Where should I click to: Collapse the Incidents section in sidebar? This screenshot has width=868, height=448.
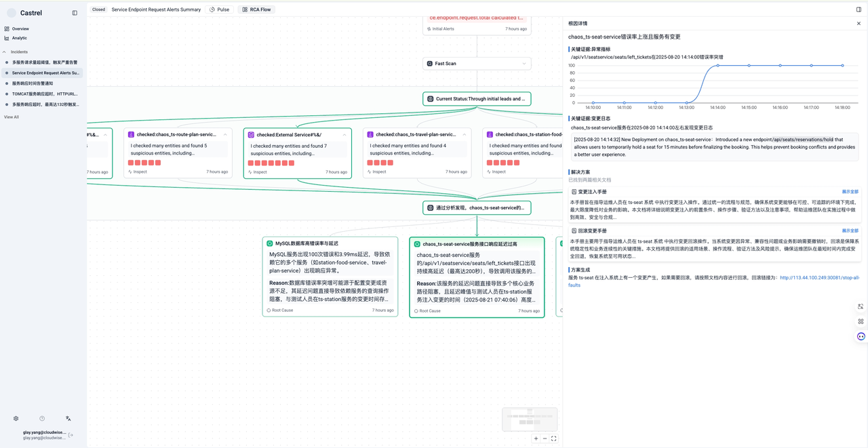click(x=5, y=52)
